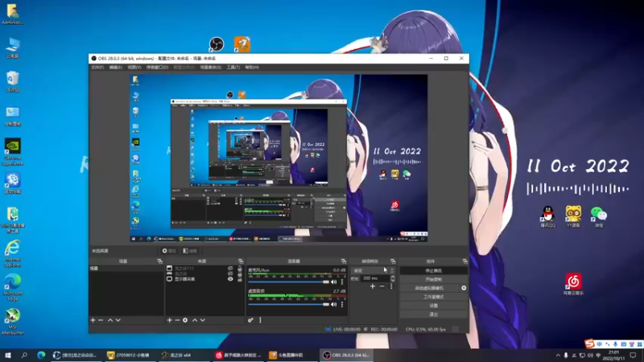
Task: Click the Start Recording button
Action: click(433, 279)
